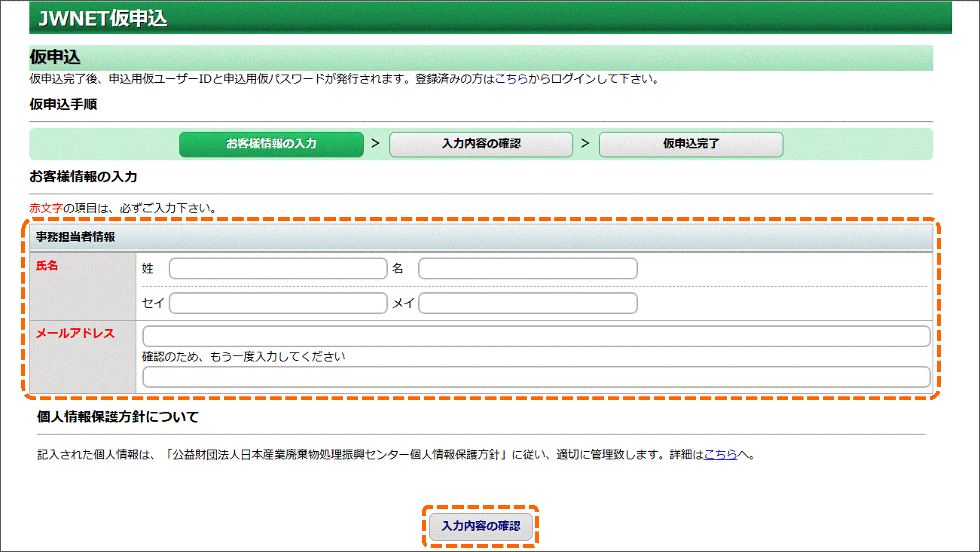Click the お客様情報の入力 section heading
The image size is (980, 552).
click(x=83, y=177)
